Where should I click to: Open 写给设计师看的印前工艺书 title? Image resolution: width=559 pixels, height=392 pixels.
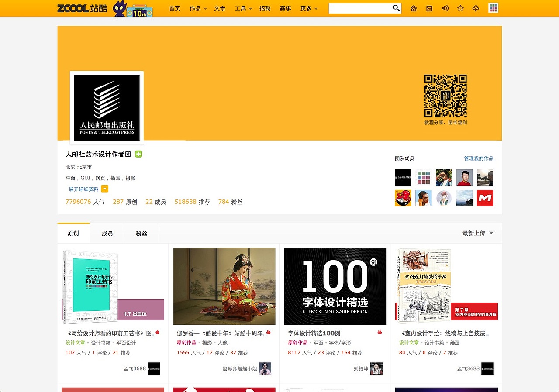pos(110,333)
